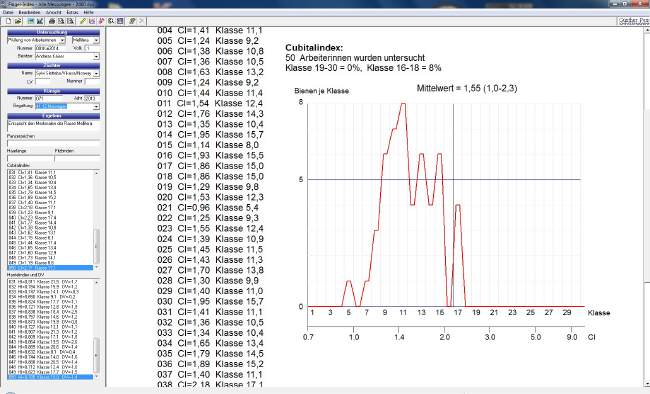Click the gray X delete toolbar icon
The image size is (650, 394).
[141, 21]
